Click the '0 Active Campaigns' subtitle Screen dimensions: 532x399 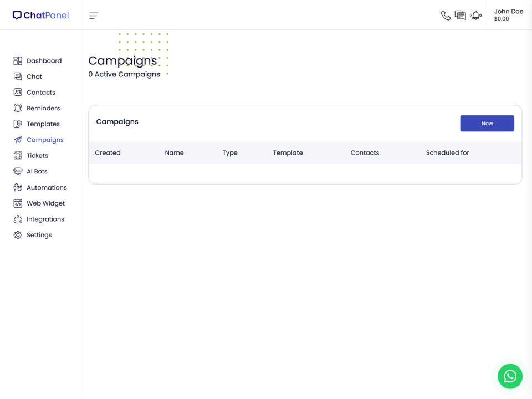tap(124, 74)
